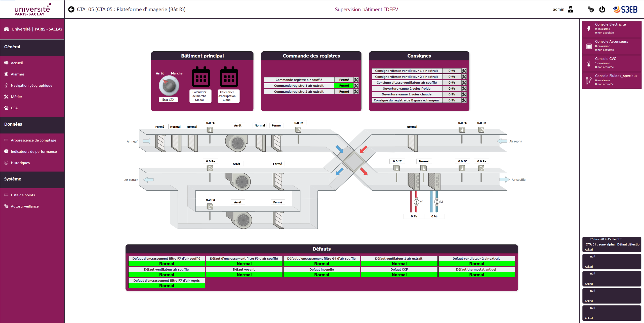Toggle Commande registre 1 air extrait Fermé state
The height and width of the screenshot is (323, 644).
coord(344,86)
